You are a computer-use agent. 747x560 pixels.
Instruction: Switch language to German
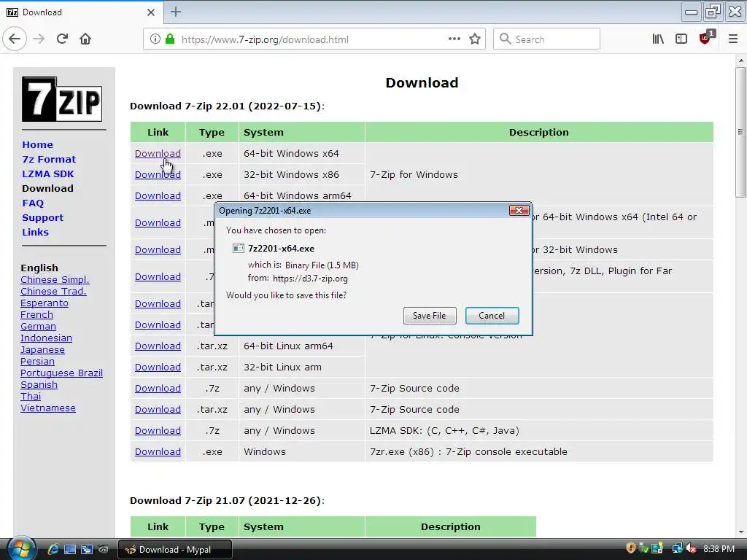coord(38,327)
